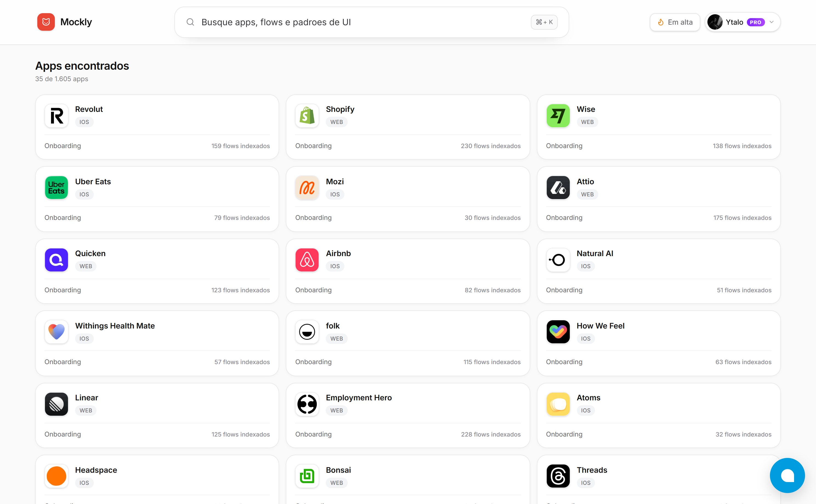Open the Threads app icon
816x504 pixels.
(x=558, y=476)
